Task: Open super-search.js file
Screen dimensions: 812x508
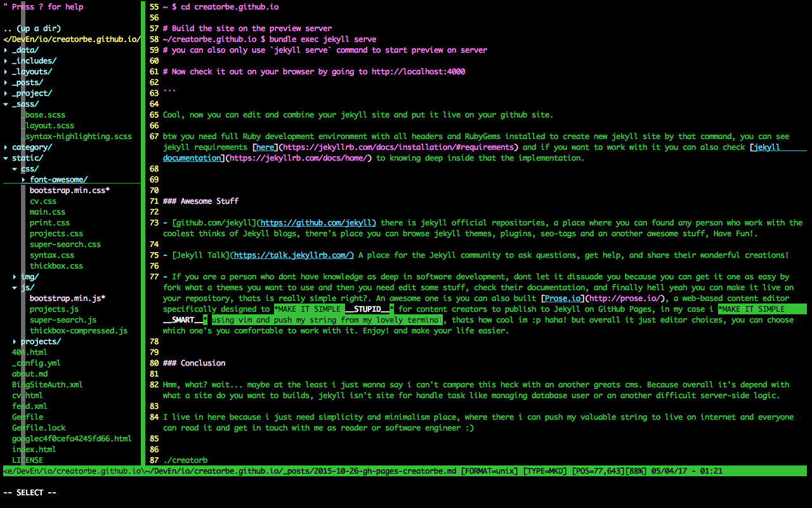Action: (63, 320)
